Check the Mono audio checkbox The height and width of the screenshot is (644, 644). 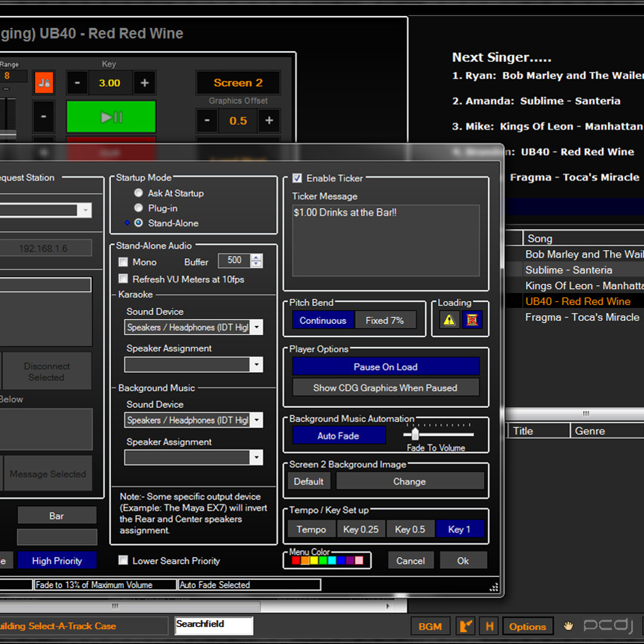(123, 262)
